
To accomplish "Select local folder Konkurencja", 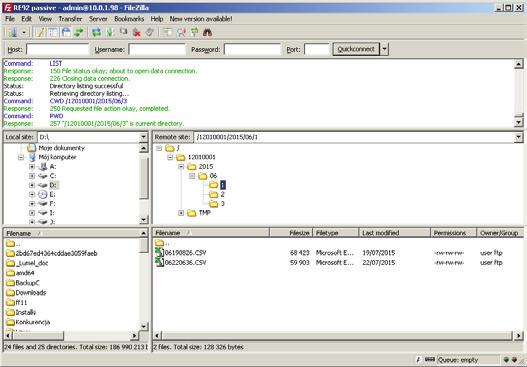I will (x=33, y=322).
